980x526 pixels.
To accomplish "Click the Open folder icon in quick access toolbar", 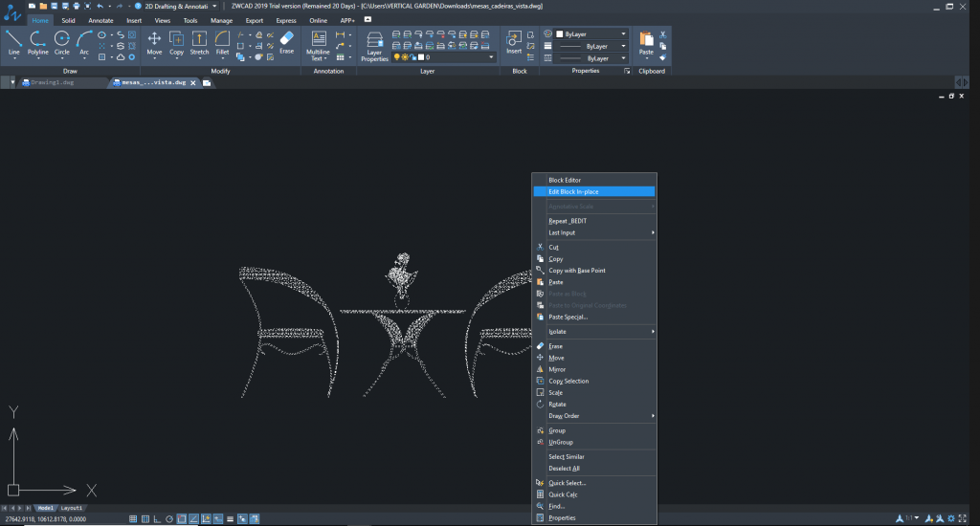I will 42,6.
